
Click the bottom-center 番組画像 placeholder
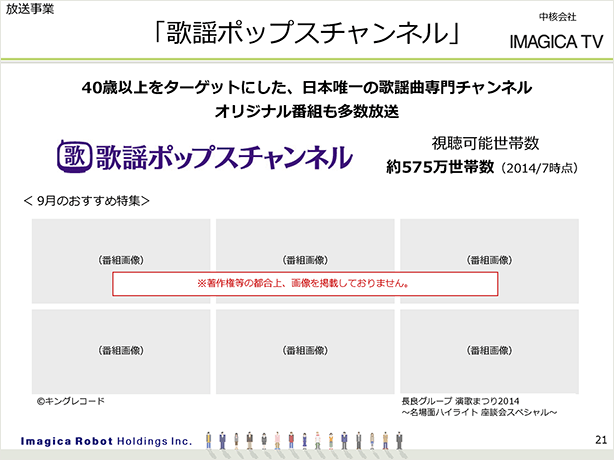[x=305, y=352]
